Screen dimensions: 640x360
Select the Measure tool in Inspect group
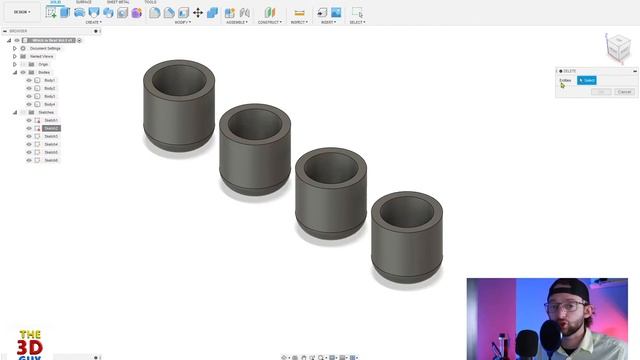click(299, 13)
